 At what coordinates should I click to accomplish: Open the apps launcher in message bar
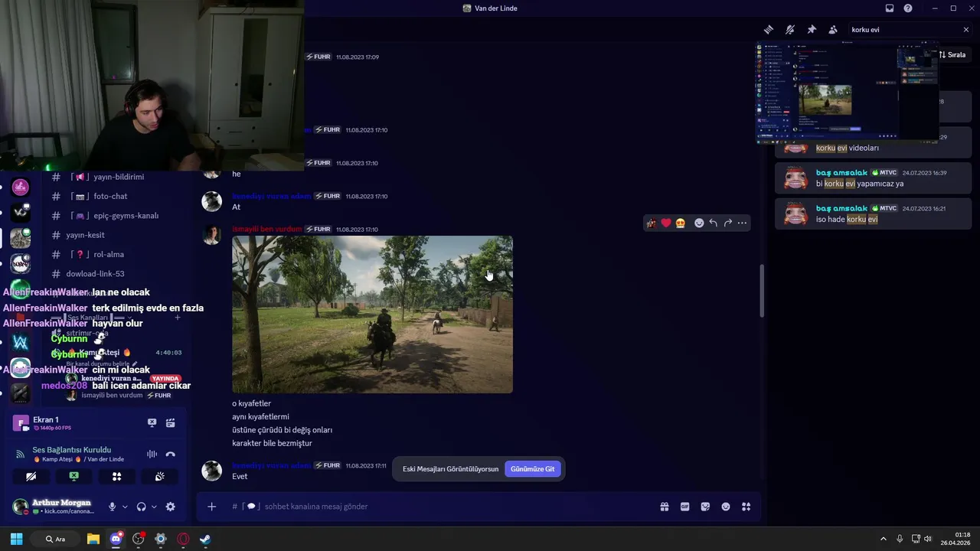[746, 507]
